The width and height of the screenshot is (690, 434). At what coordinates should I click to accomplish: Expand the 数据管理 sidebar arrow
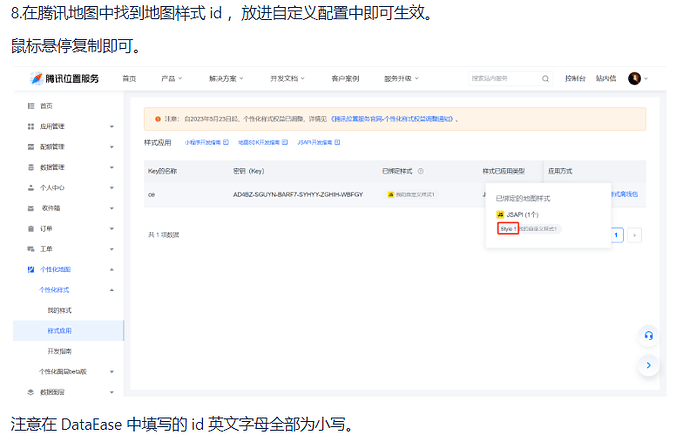pos(112,167)
